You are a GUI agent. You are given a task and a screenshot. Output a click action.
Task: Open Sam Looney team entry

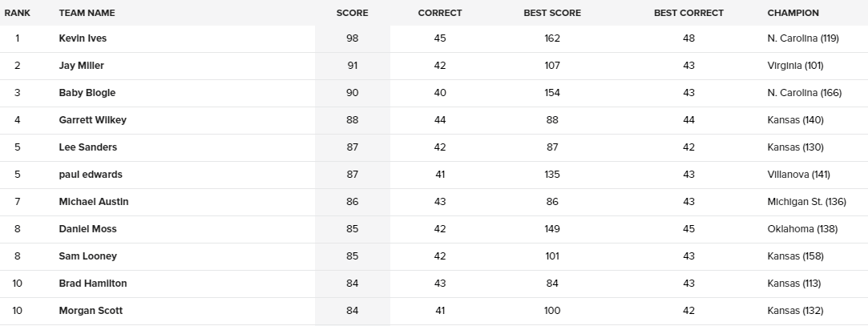[x=87, y=256]
